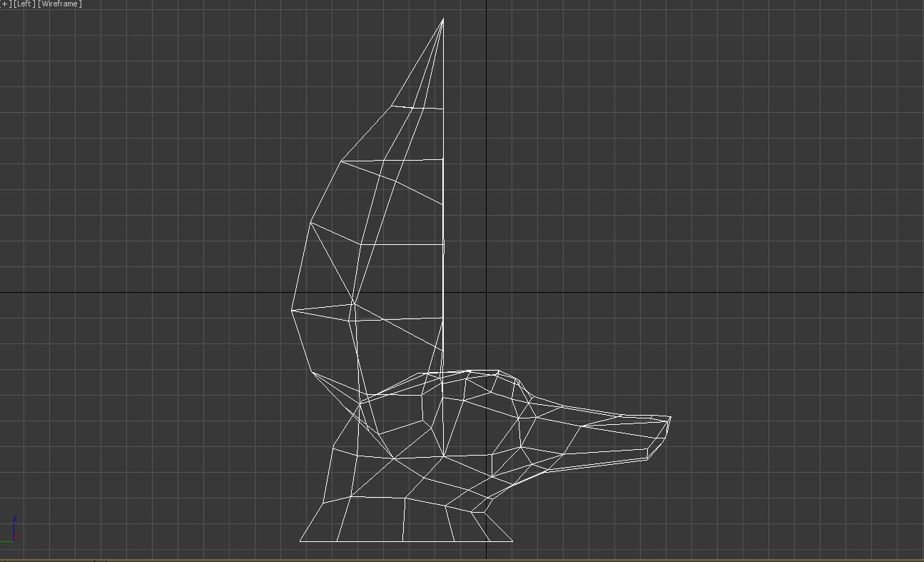This screenshot has width=924, height=562.
Task: Open the [Wireframe] shading menu
Action: [60, 4]
